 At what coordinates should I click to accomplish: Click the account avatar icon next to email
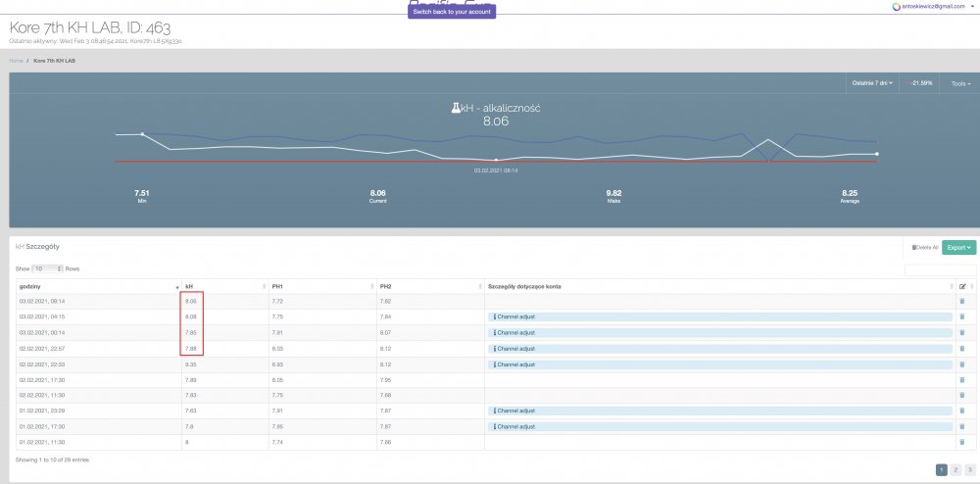pos(896,6)
